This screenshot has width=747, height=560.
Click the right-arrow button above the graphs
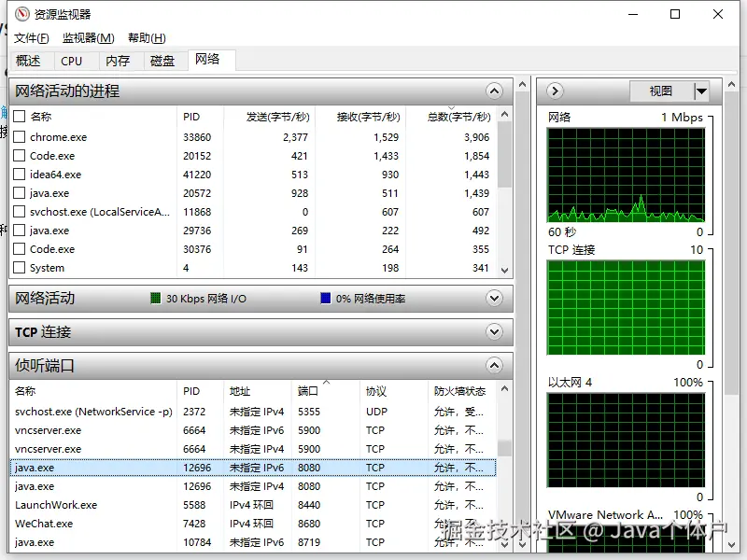pos(555,91)
